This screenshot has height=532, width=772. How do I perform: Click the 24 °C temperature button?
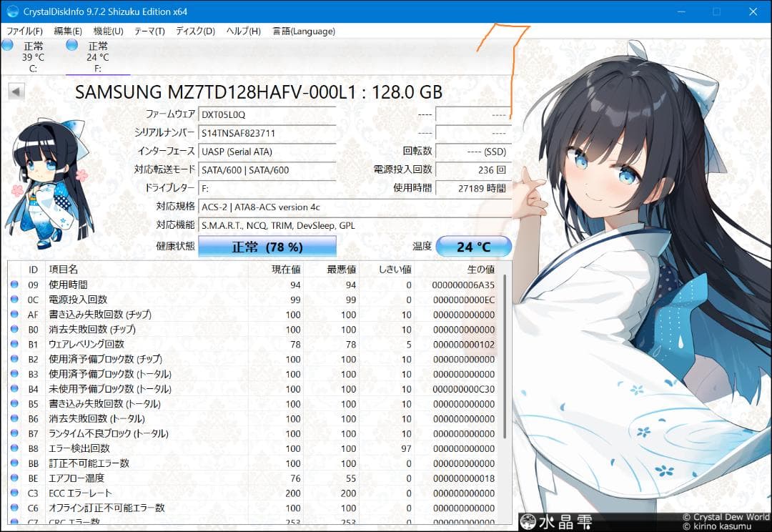(x=474, y=246)
